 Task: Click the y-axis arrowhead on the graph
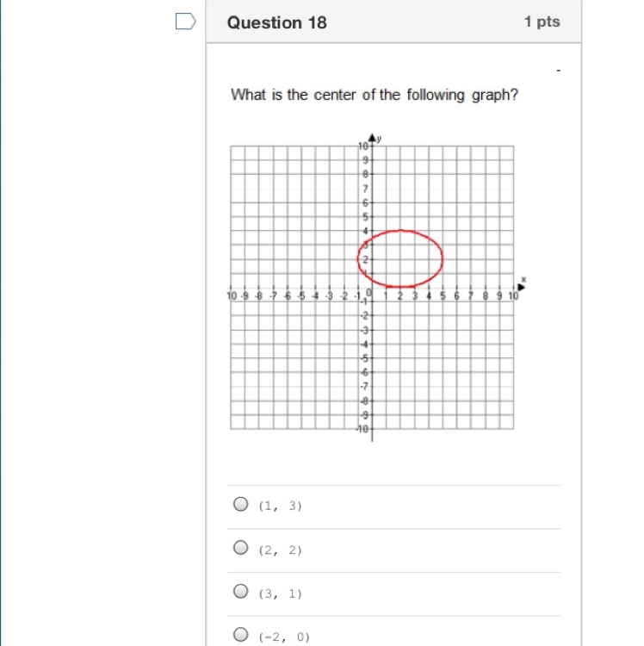(x=372, y=138)
